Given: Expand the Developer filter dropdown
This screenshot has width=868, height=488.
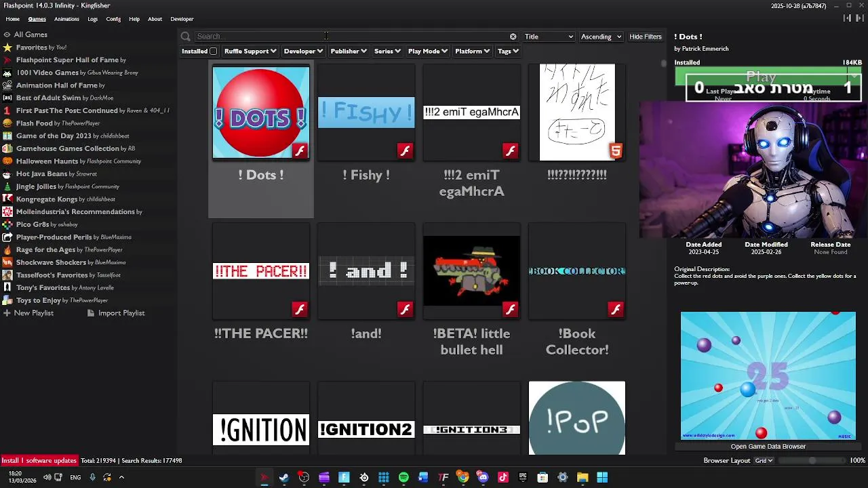Looking at the screenshot, I should click(x=303, y=52).
